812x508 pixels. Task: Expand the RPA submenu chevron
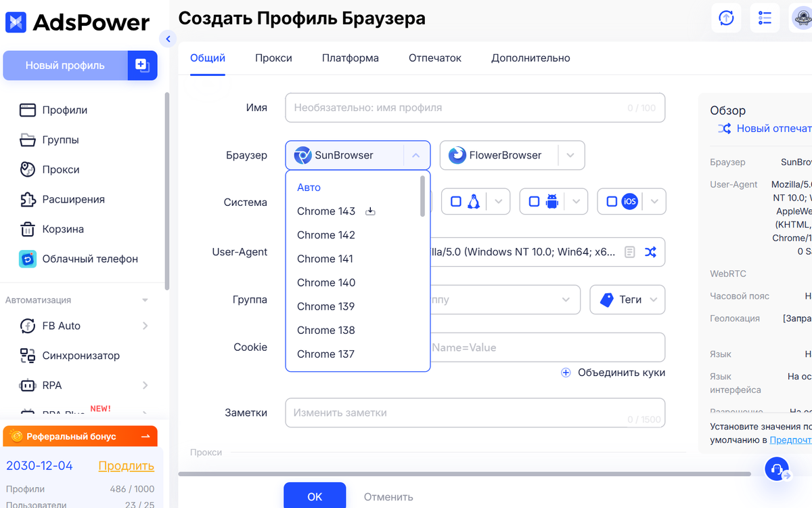coord(145,385)
